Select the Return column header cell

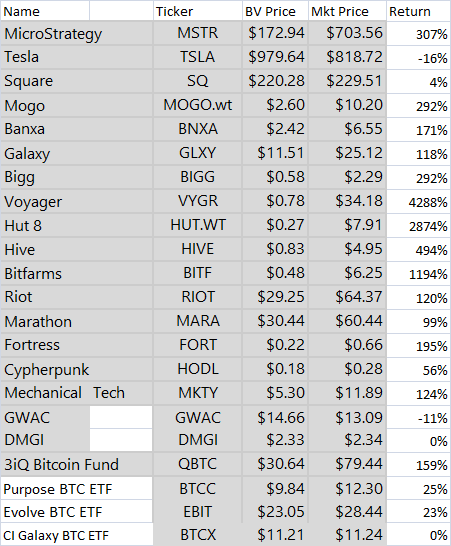click(418, 11)
